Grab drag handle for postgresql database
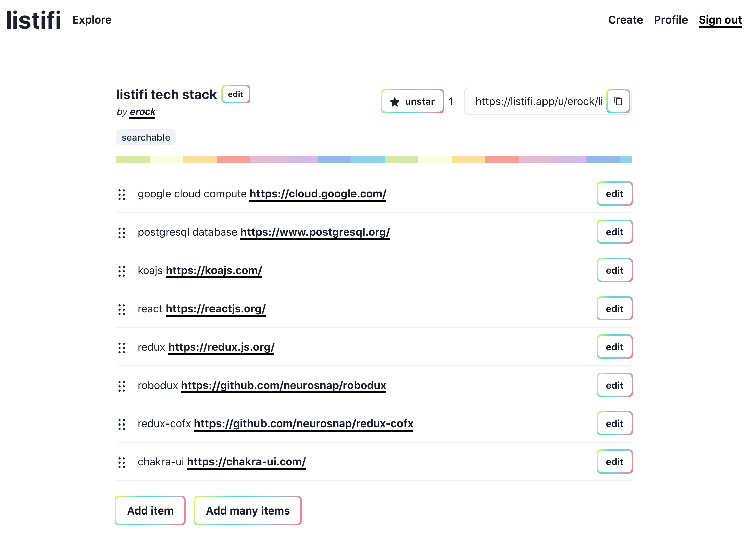Screen dimensions: 756x536 (122, 233)
